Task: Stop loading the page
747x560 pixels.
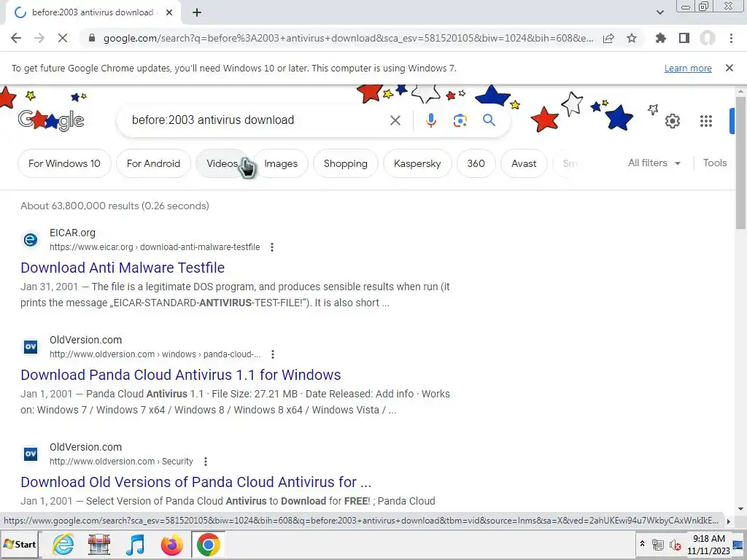Action: pyautogui.click(x=63, y=38)
